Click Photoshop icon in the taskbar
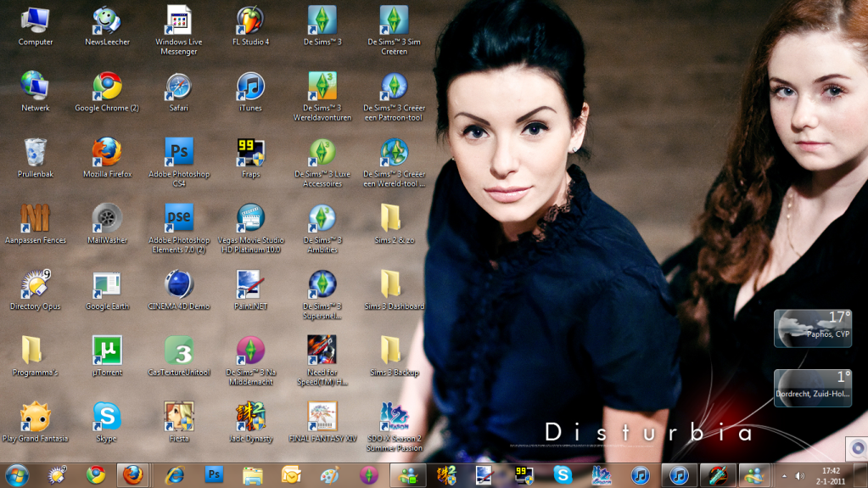This screenshot has height=488, width=868. (x=214, y=474)
